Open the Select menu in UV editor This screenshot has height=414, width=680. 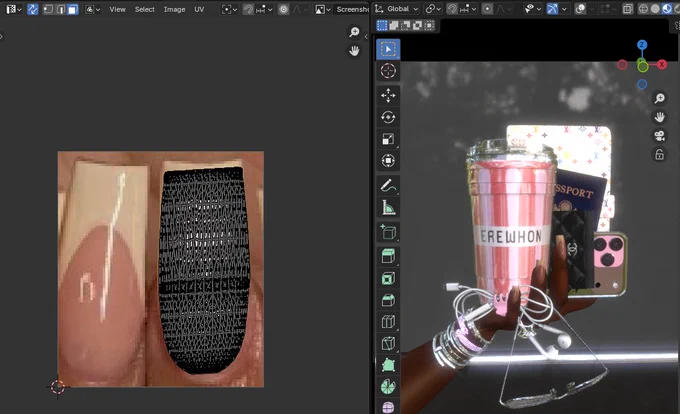pos(144,9)
